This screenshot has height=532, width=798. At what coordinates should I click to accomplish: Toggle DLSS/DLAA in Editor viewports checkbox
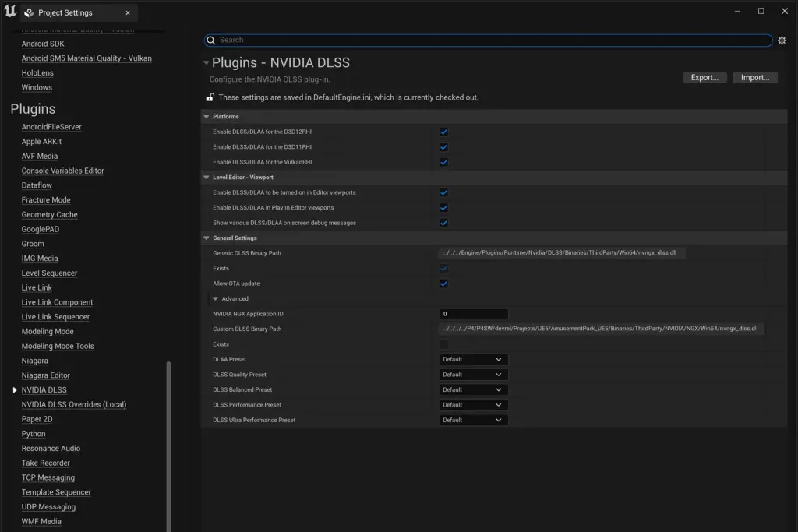(443, 192)
